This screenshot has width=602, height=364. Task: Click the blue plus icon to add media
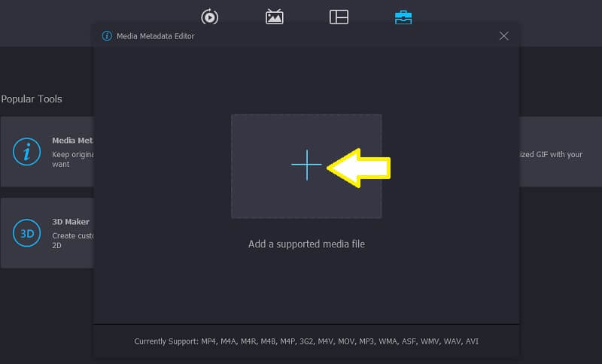pos(306,165)
